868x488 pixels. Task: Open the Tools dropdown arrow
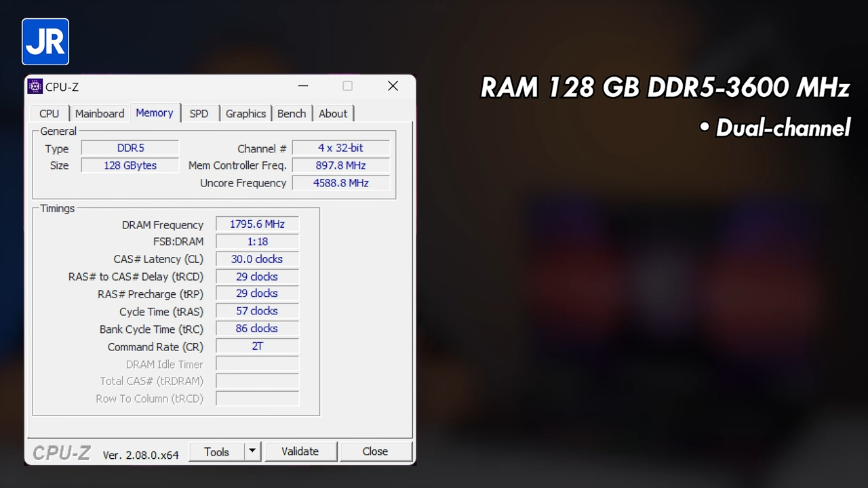pyautogui.click(x=252, y=451)
